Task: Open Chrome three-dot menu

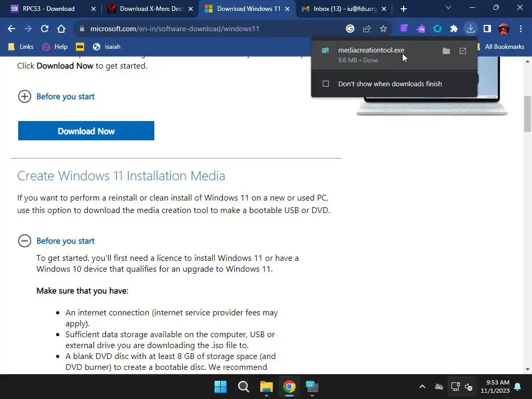Action: 521,29
